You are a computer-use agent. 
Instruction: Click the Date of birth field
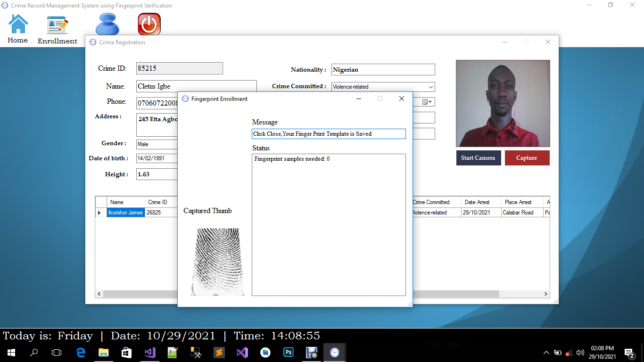[157, 158]
